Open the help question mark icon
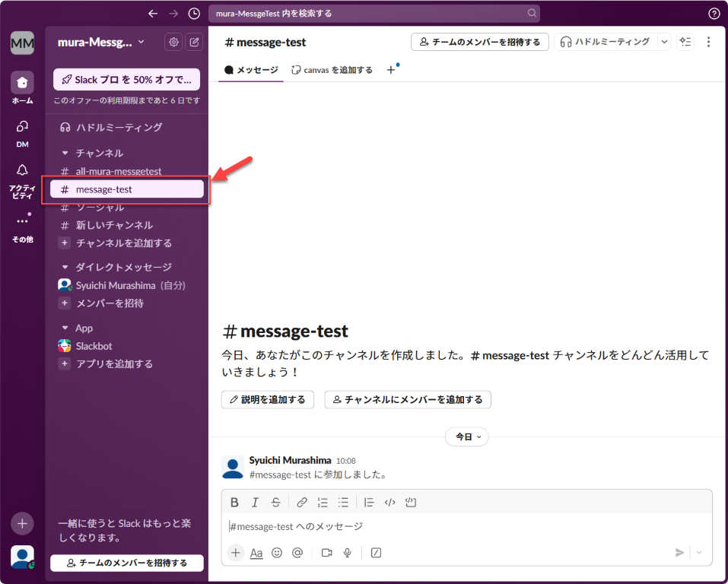The height and width of the screenshot is (584, 728). pyautogui.click(x=714, y=14)
